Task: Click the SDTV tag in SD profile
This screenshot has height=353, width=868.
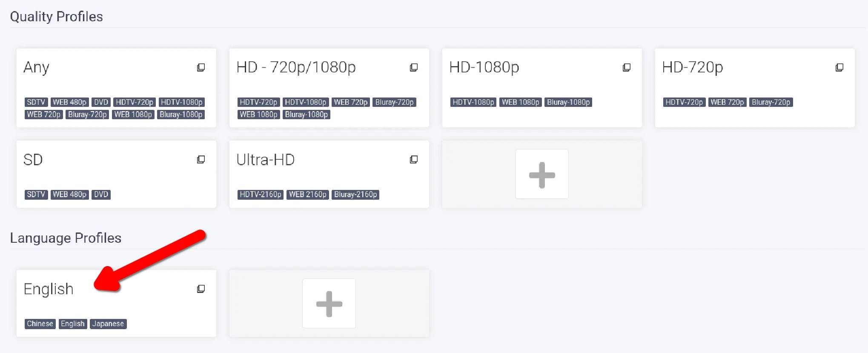Action: coord(36,195)
